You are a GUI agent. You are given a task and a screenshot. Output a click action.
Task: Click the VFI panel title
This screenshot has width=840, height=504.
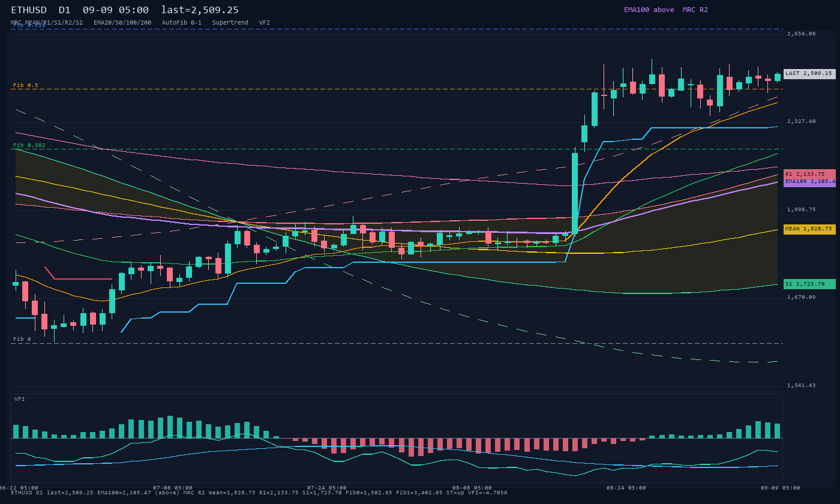pyautogui.click(x=20, y=399)
